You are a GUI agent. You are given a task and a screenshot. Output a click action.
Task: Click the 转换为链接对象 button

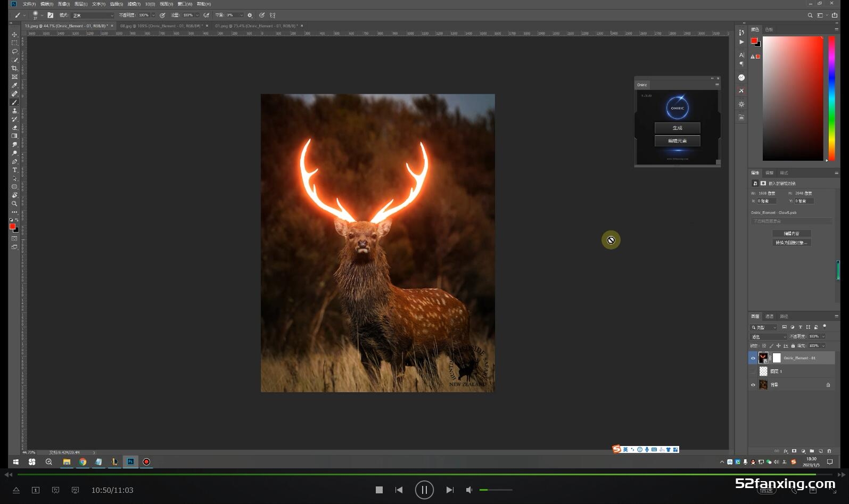pyautogui.click(x=792, y=243)
